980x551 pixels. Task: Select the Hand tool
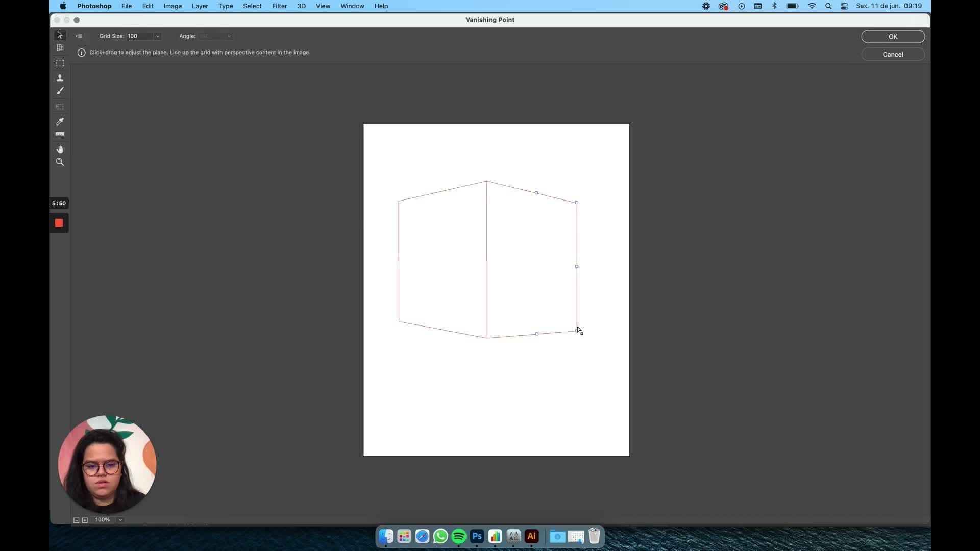(60, 149)
